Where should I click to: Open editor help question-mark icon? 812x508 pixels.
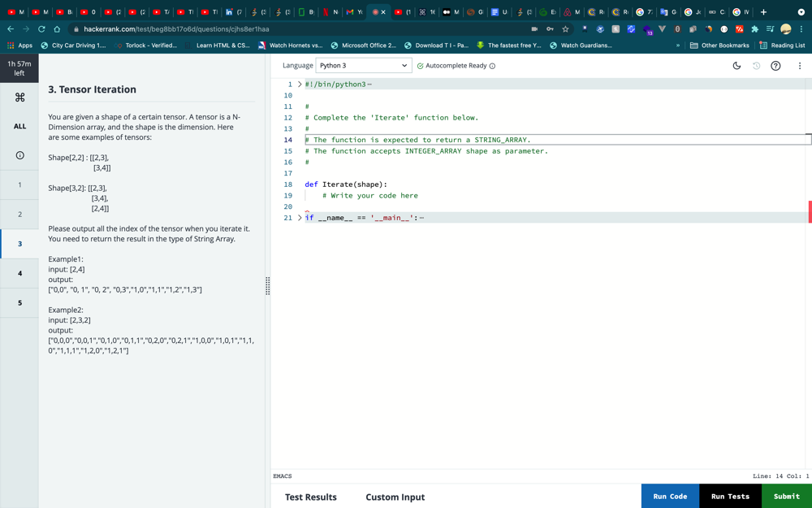point(775,65)
